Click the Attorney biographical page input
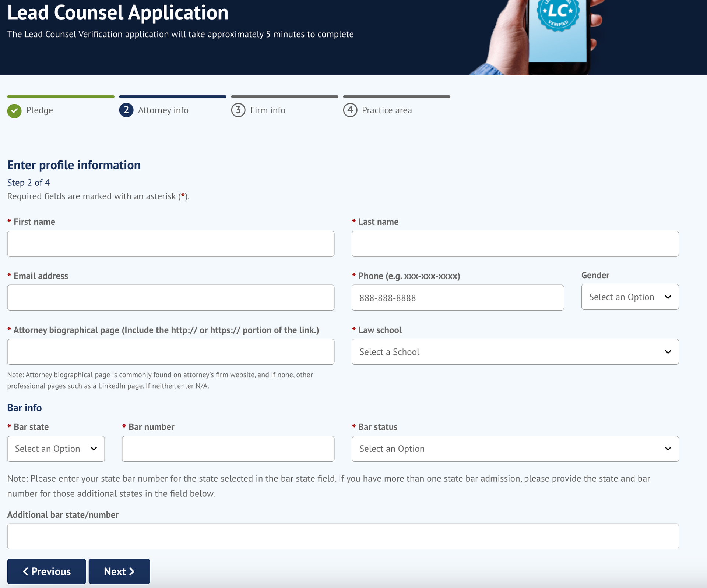 pyautogui.click(x=171, y=352)
